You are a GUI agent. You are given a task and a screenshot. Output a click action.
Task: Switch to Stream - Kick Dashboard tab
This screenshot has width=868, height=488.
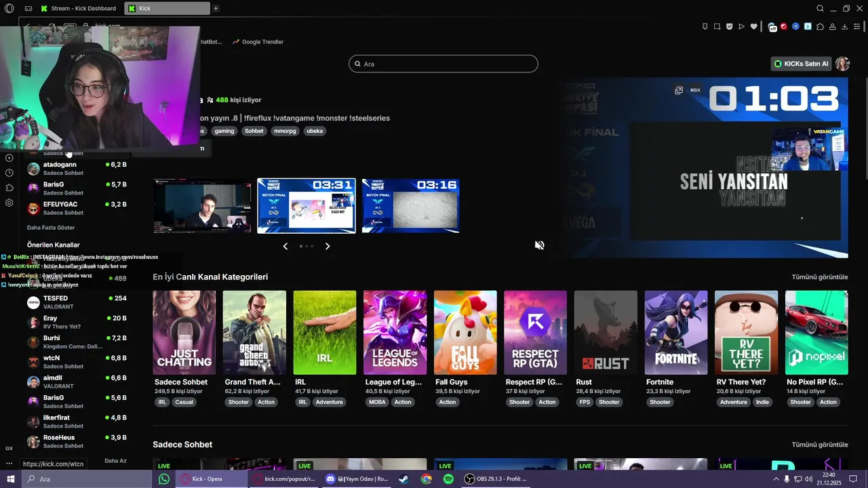[x=80, y=8]
